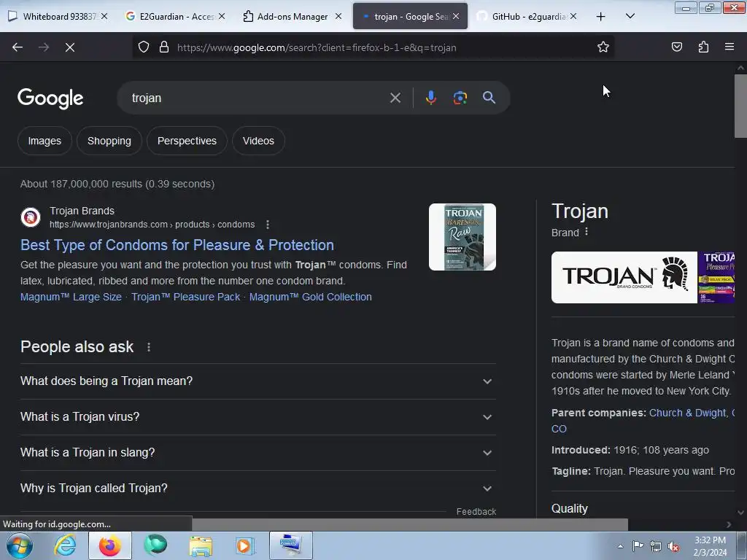Go back to the previous page

point(18,47)
